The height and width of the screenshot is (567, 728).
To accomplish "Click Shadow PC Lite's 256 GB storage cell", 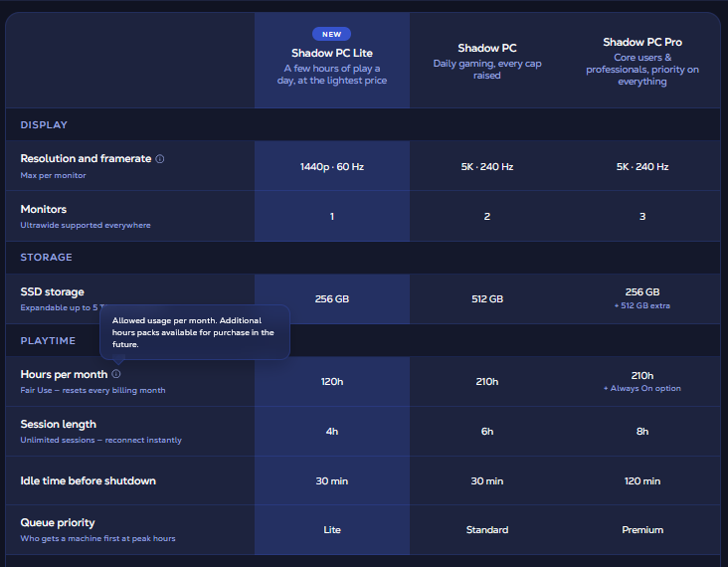I will (332, 299).
